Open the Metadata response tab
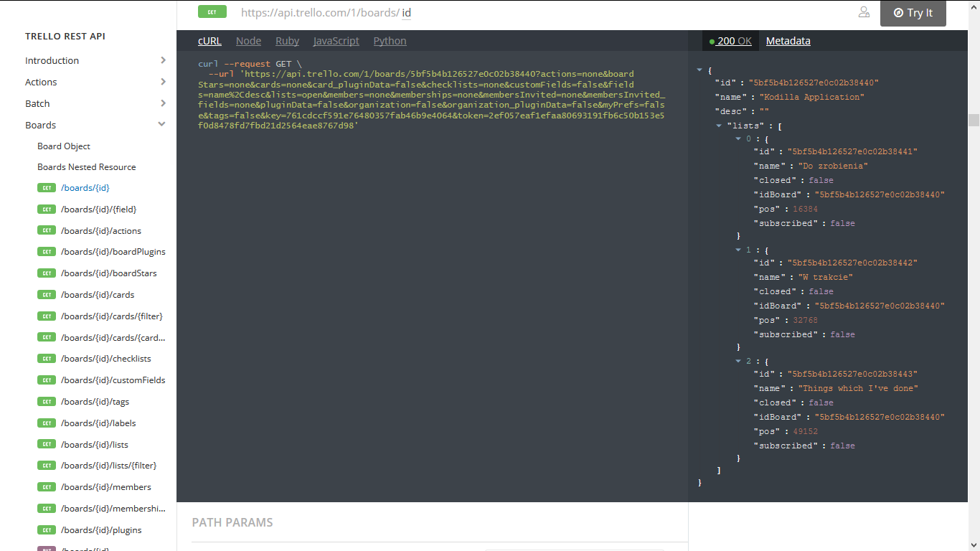Image resolution: width=980 pixels, height=551 pixels. pyautogui.click(x=788, y=41)
